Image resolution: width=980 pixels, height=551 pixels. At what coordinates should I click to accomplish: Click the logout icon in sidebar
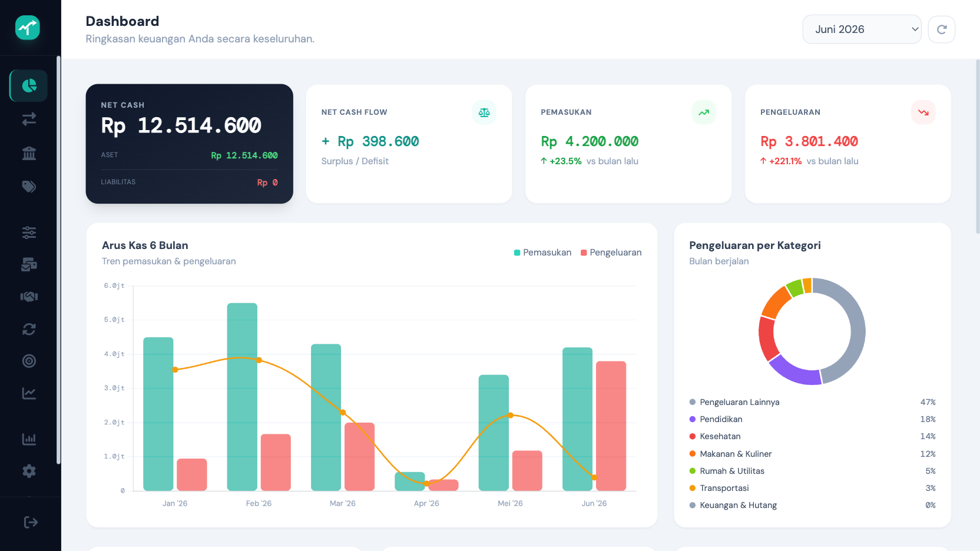(x=31, y=522)
